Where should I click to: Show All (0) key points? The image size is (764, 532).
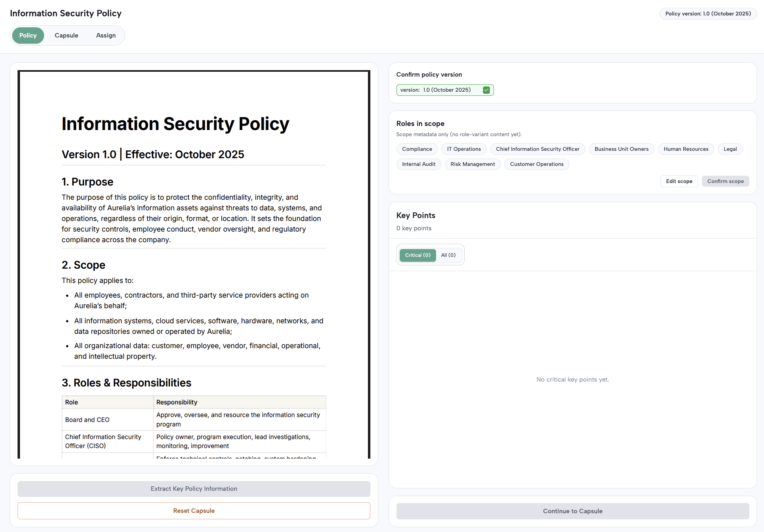pyautogui.click(x=448, y=255)
